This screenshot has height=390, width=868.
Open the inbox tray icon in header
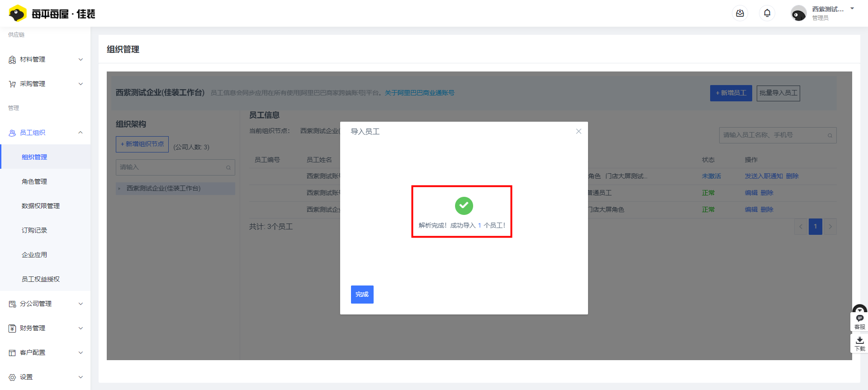pos(740,13)
